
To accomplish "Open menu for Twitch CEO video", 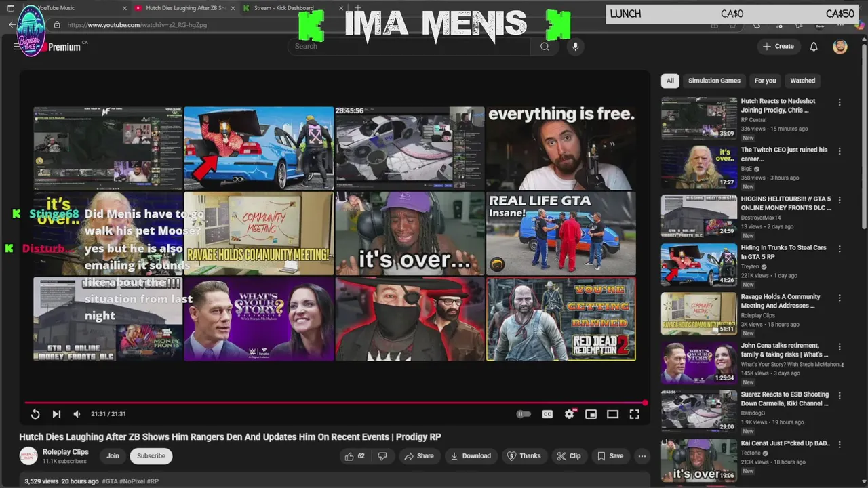I will click(x=840, y=151).
